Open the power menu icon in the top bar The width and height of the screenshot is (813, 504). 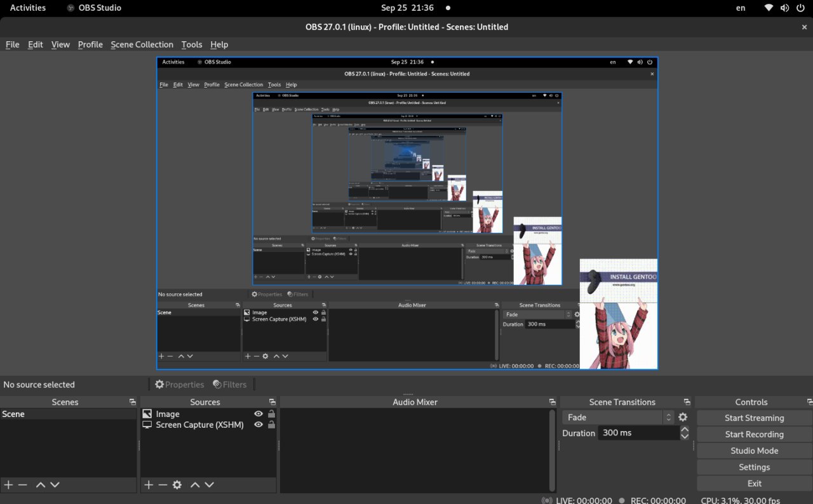click(x=799, y=8)
